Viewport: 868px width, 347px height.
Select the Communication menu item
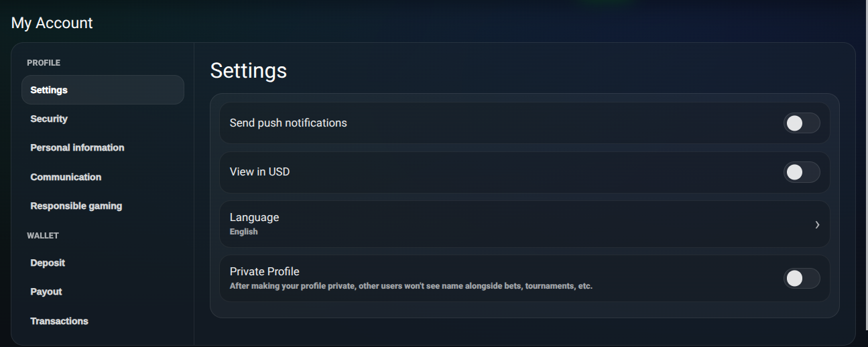click(66, 177)
